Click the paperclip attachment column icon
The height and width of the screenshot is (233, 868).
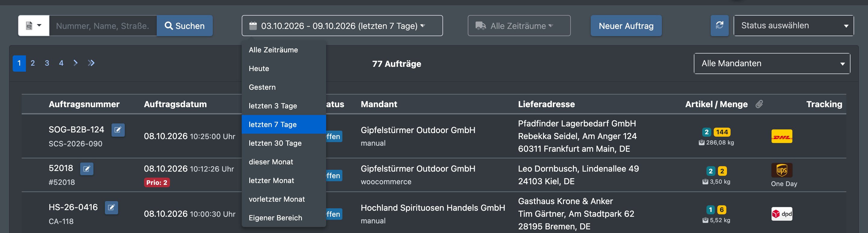tap(759, 104)
